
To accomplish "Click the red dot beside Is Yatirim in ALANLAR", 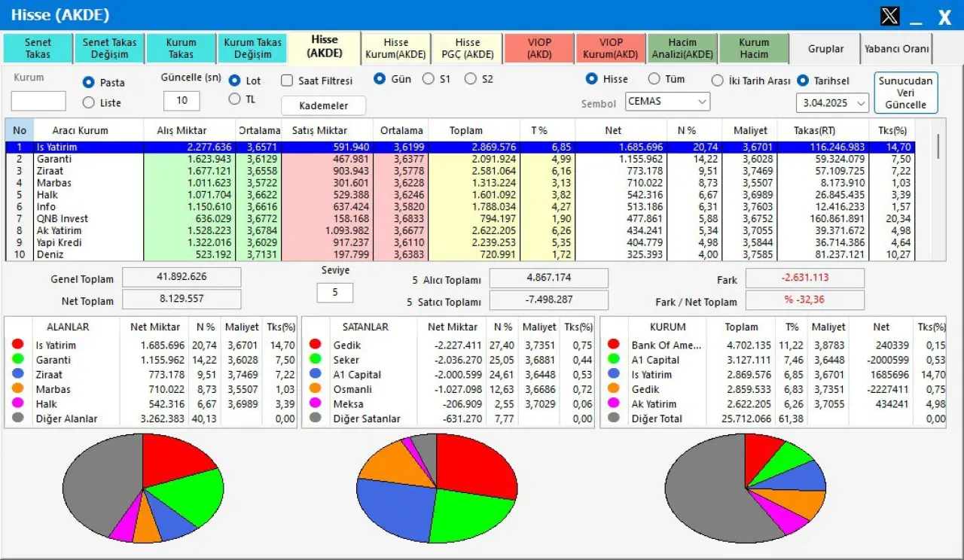I will point(18,345).
